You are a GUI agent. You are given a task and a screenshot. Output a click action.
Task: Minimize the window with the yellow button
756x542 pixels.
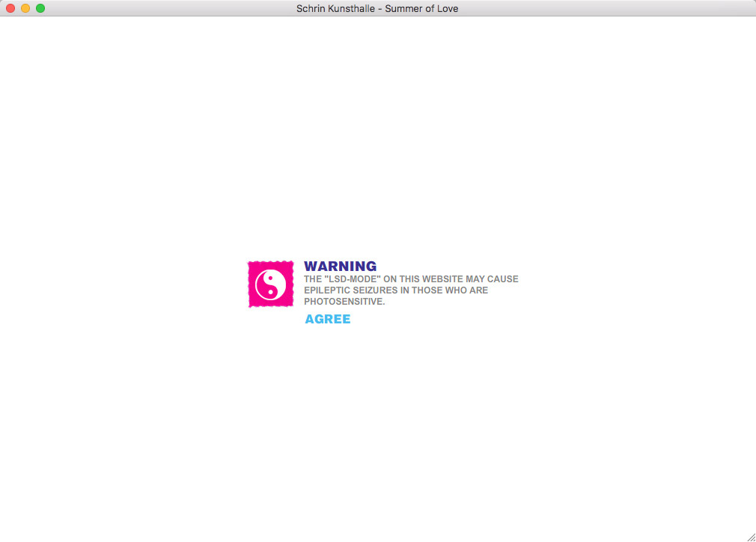pos(25,8)
